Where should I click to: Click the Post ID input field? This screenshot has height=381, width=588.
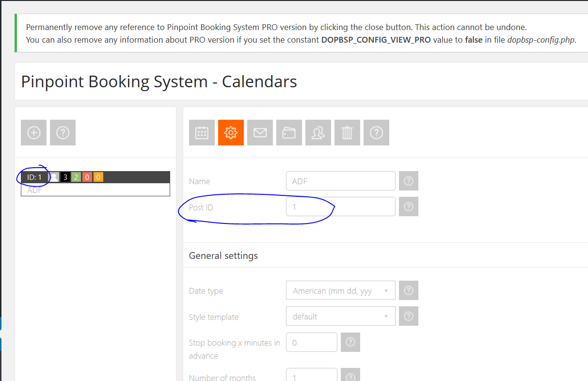341,206
